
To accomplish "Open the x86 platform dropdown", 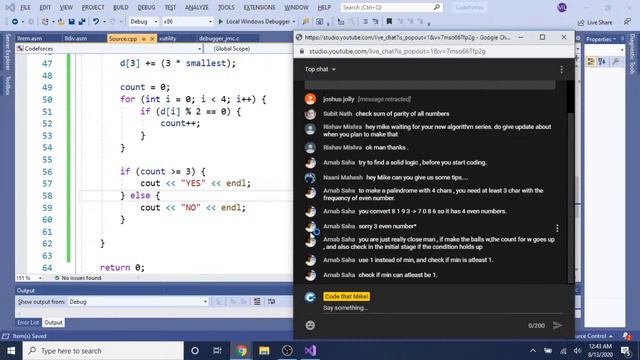I will 187,22.
